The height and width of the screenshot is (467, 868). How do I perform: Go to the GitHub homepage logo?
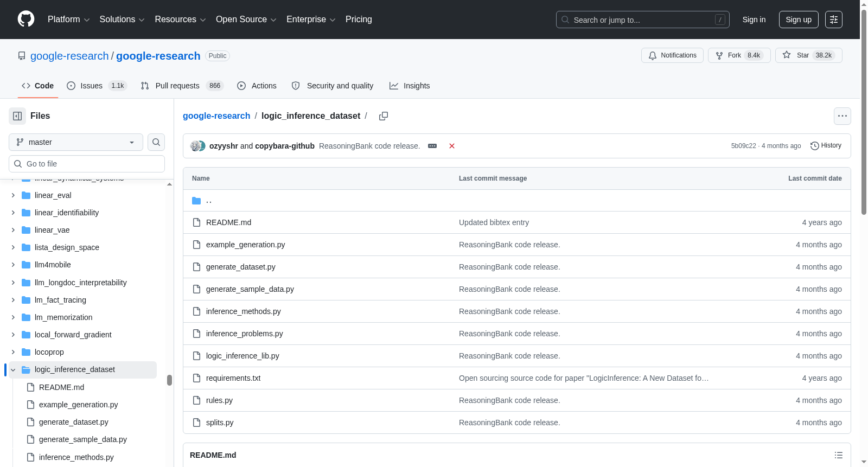tap(26, 19)
